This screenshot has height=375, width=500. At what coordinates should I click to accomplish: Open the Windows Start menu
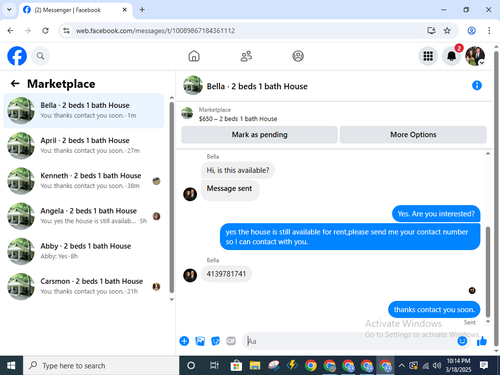pos(11,366)
